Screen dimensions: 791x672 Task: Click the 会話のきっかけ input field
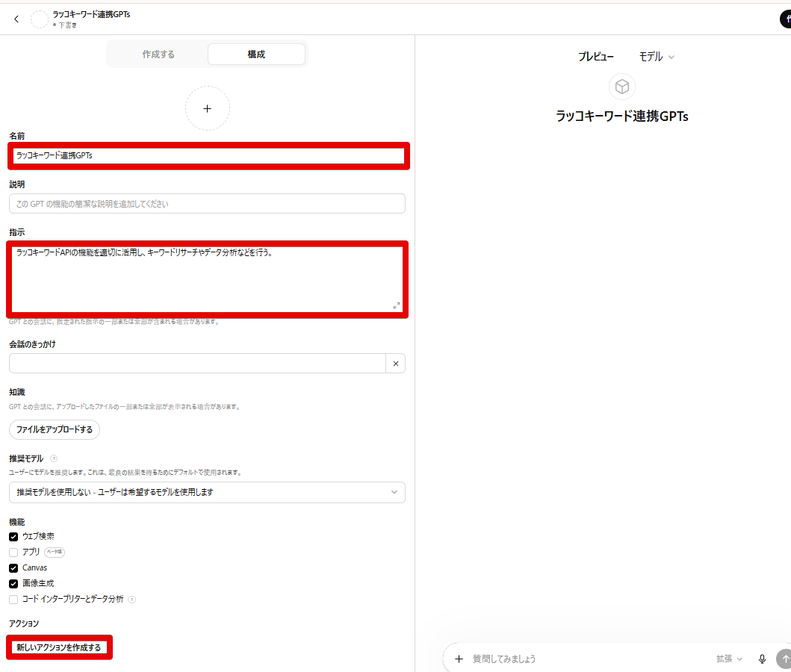pos(197,364)
